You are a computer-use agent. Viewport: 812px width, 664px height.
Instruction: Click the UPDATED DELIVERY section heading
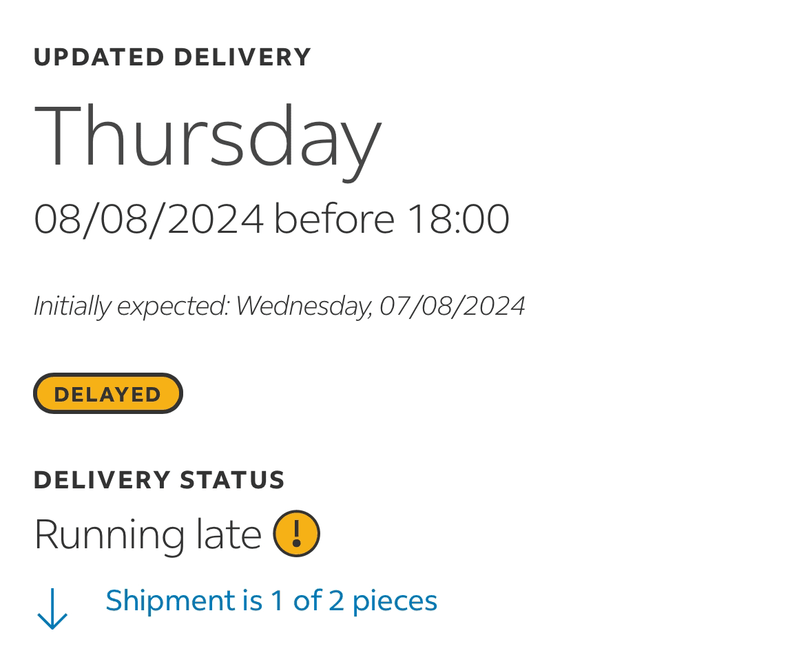click(x=172, y=57)
